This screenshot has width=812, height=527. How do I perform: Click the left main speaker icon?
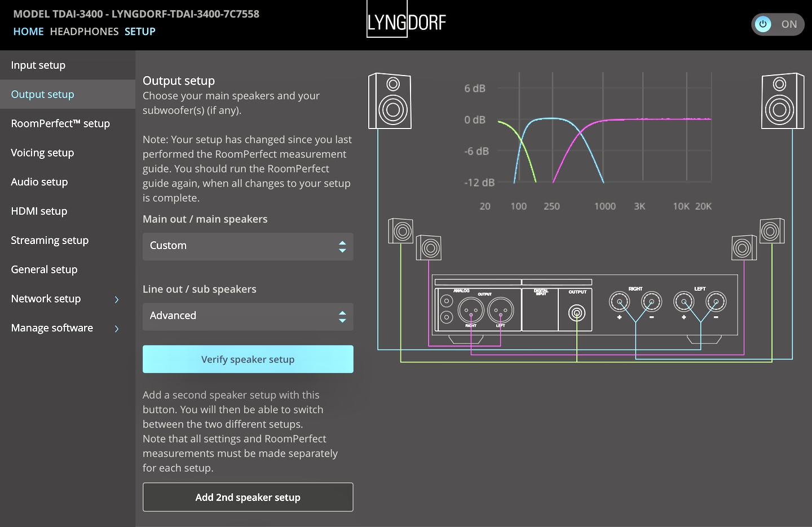(x=390, y=101)
